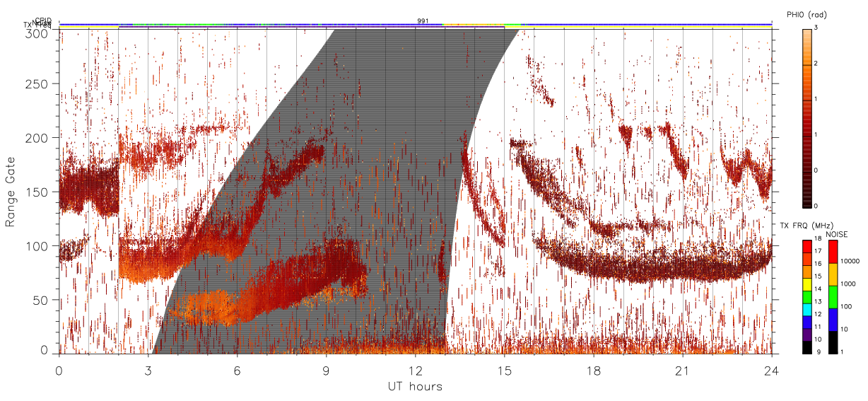
Task: Click the 17 label on TX FRQ legend
Action: (x=819, y=252)
